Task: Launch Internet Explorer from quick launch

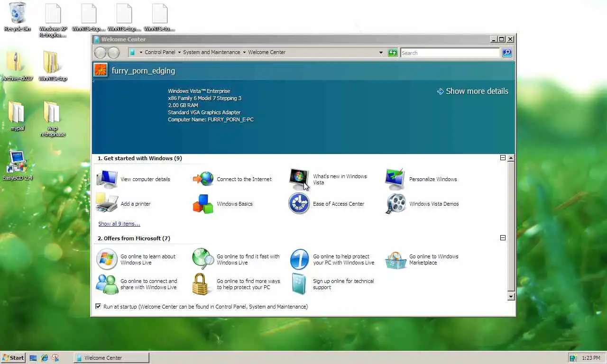Action: tap(45, 358)
